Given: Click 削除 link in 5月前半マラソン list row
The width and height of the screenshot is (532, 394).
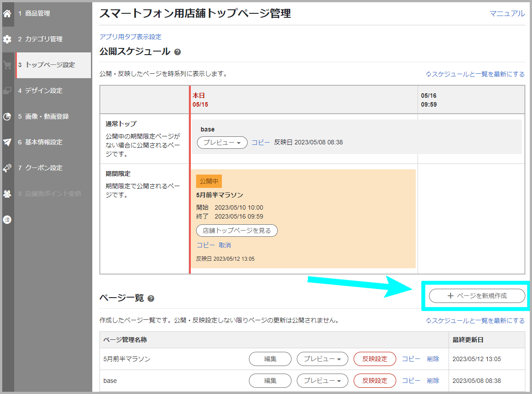Looking at the screenshot, I should (x=433, y=359).
